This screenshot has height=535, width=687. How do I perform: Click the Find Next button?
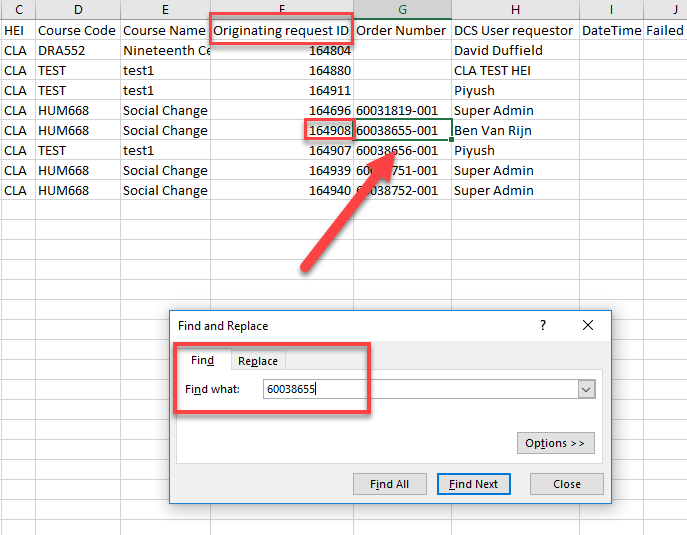[x=474, y=484]
